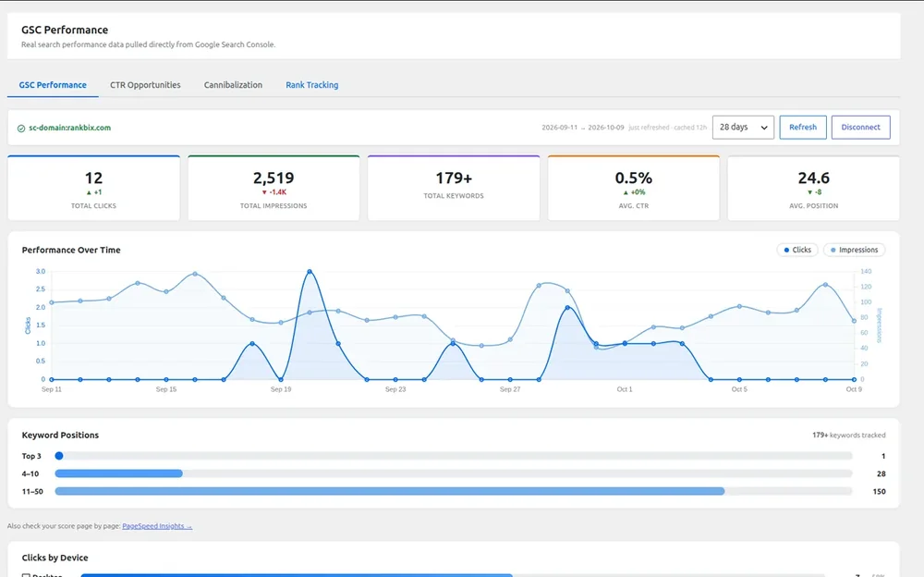Open the Cannibalization tab
The image size is (924, 577).
pyautogui.click(x=233, y=85)
